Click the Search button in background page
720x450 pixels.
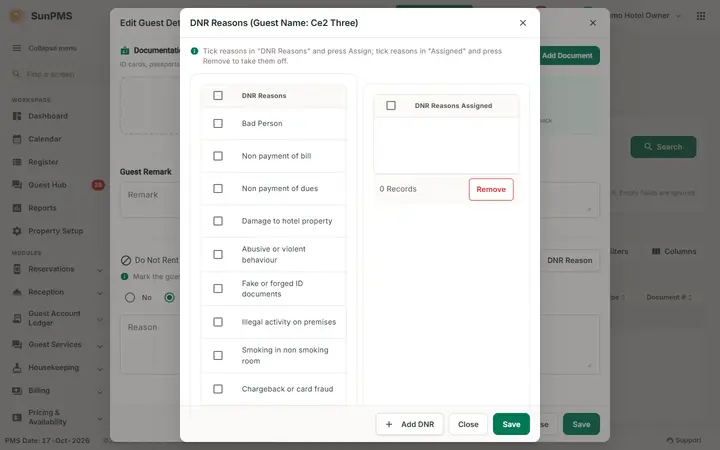tap(663, 147)
